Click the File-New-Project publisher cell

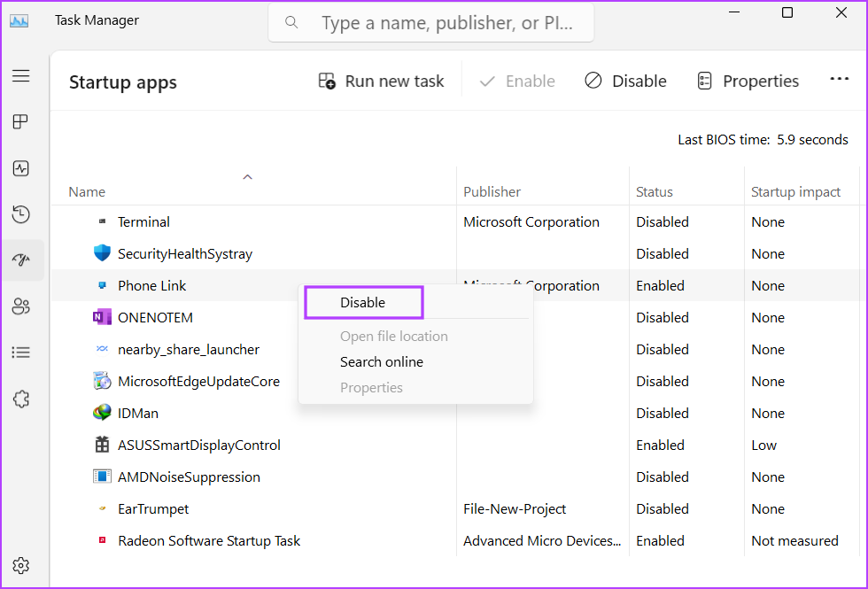tap(515, 509)
